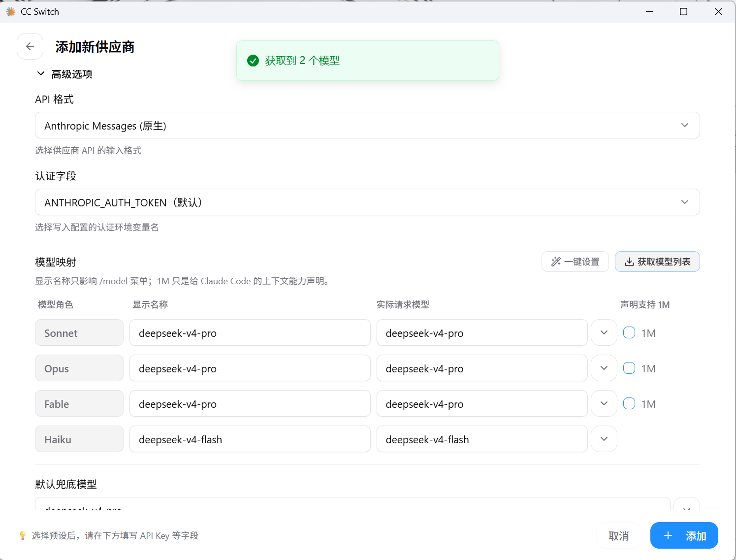This screenshot has width=736, height=560.
Task: Edit the Sonnet display name field
Action: pos(250,333)
